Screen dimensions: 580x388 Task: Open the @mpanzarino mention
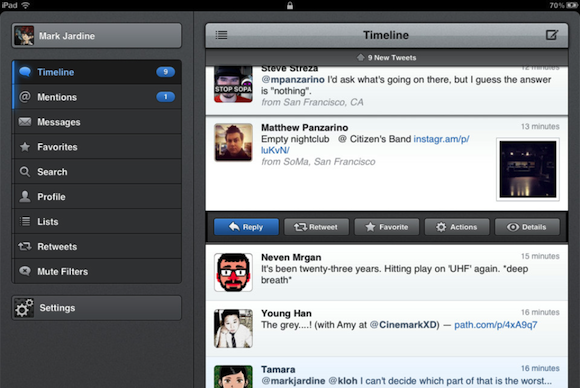(x=293, y=80)
